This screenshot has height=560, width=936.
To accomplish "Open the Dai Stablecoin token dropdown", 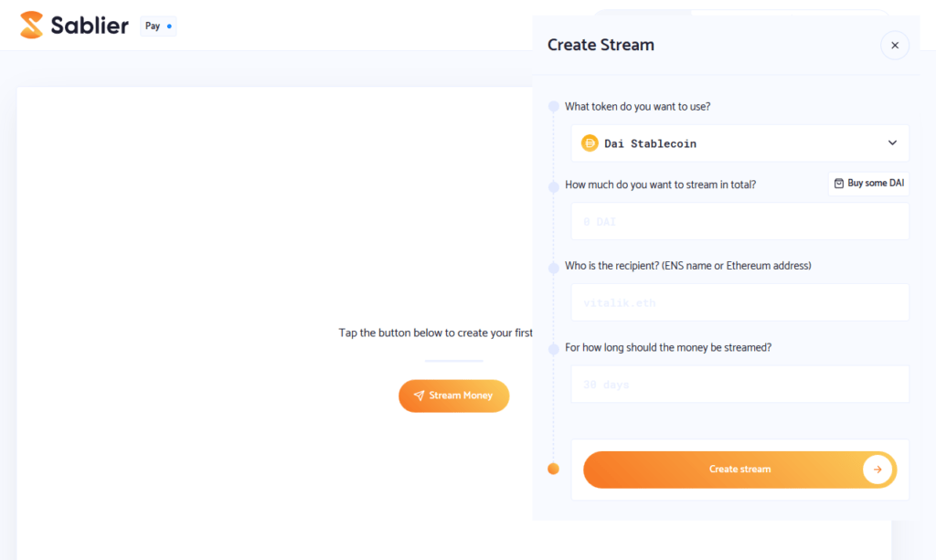I will (x=739, y=143).
